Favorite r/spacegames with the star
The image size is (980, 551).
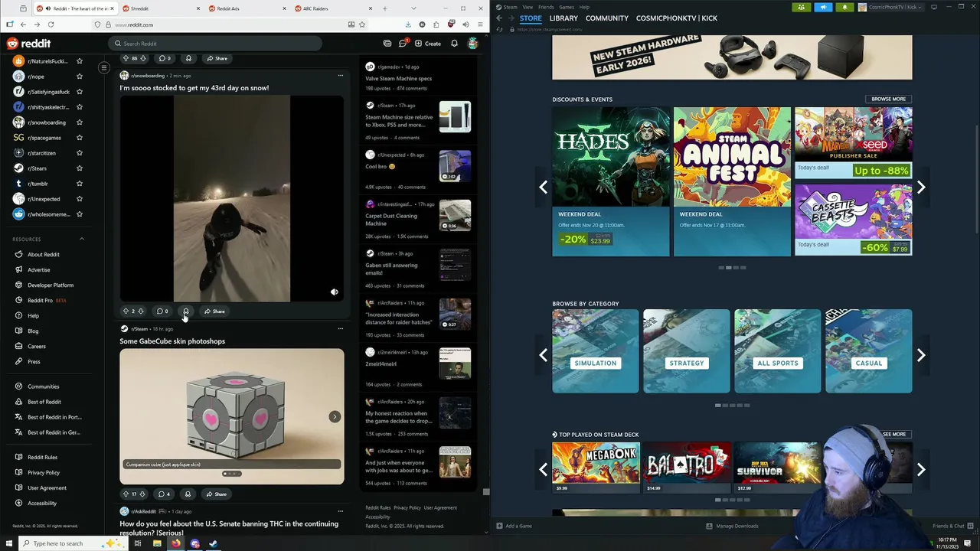(x=80, y=138)
